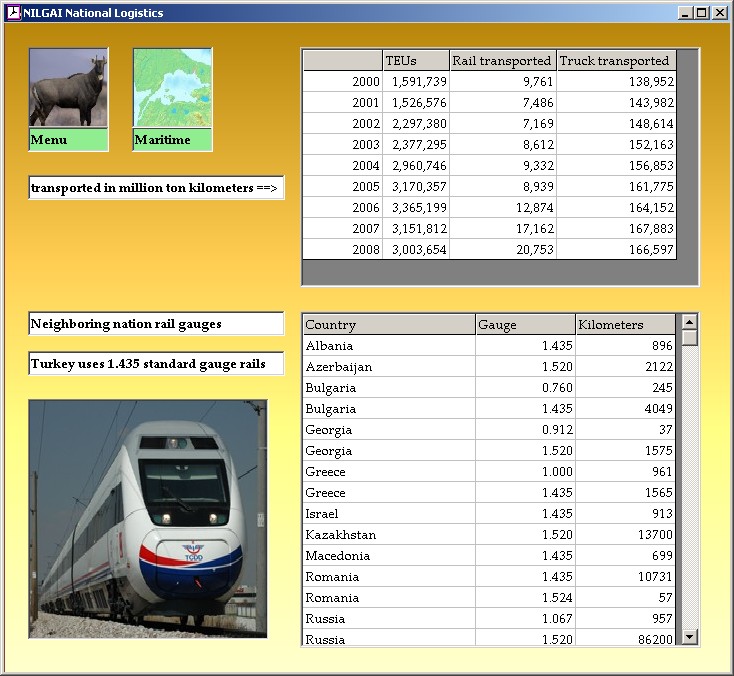
Task: Click the Kilometers column header
Action: coord(626,325)
